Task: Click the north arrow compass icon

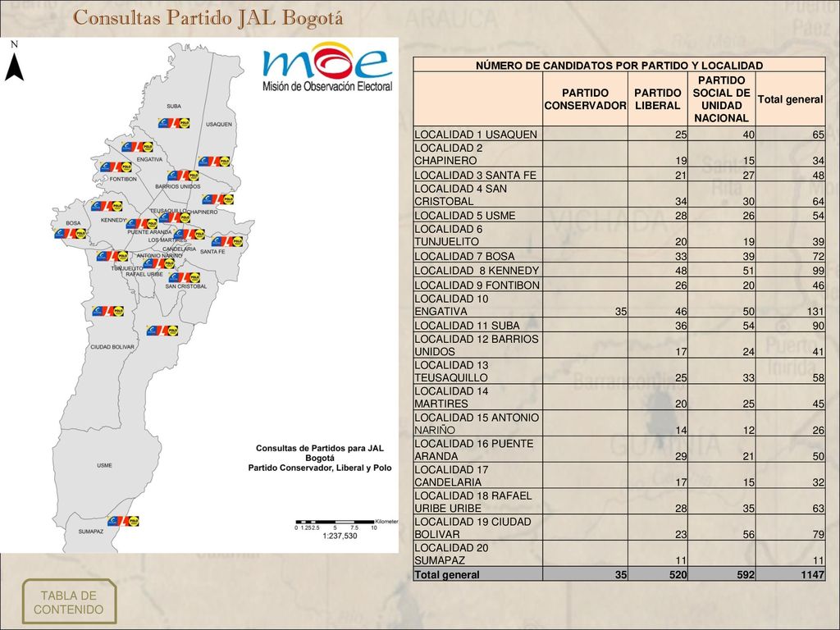Action: click(15, 62)
